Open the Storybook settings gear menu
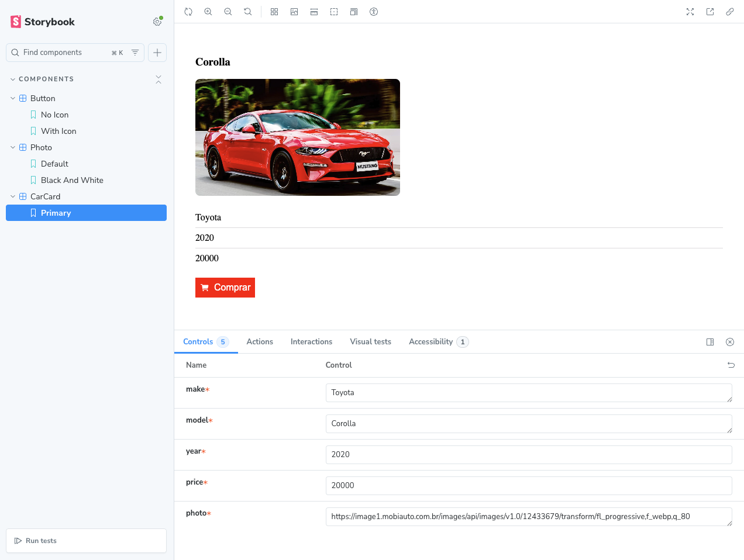The width and height of the screenshot is (744, 560). pos(157,22)
